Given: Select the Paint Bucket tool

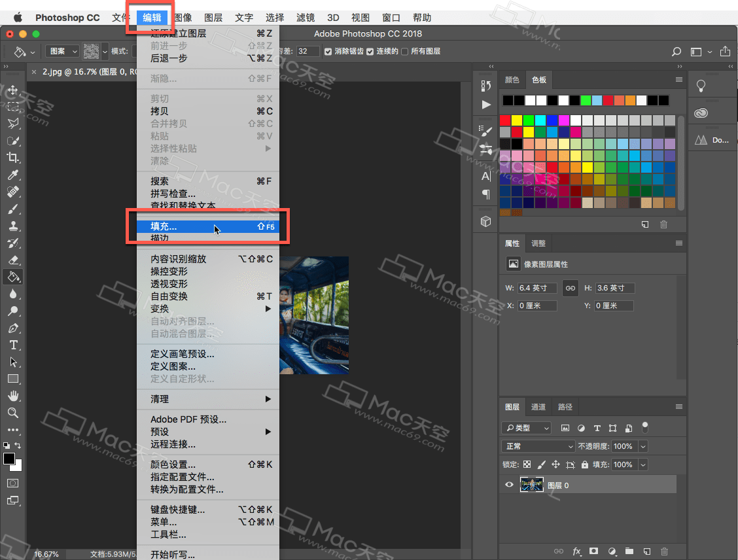Looking at the screenshot, I should [13, 277].
